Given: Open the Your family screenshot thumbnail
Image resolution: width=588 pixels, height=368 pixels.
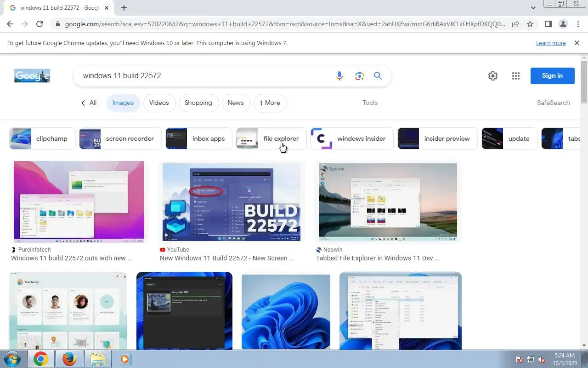Looking at the screenshot, I should tap(68, 310).
